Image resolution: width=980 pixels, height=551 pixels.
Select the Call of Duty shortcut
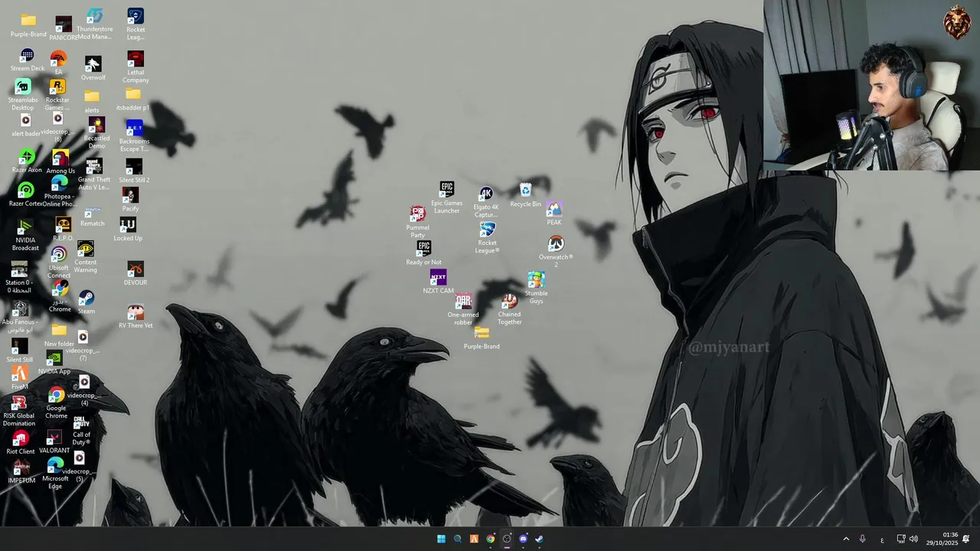click(x=81, y=431)
